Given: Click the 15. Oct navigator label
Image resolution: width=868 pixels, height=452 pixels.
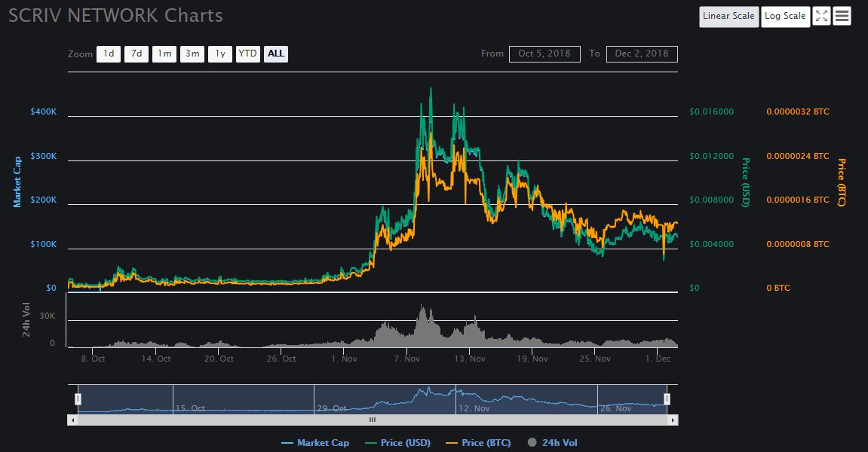Looking at the screenshot, I should pos(190,408).
